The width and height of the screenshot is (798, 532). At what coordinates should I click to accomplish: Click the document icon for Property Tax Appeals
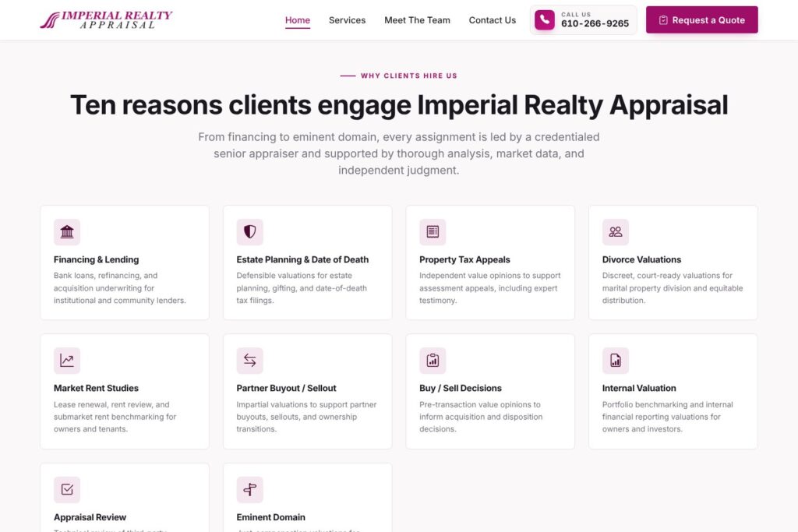coord(433,232)
